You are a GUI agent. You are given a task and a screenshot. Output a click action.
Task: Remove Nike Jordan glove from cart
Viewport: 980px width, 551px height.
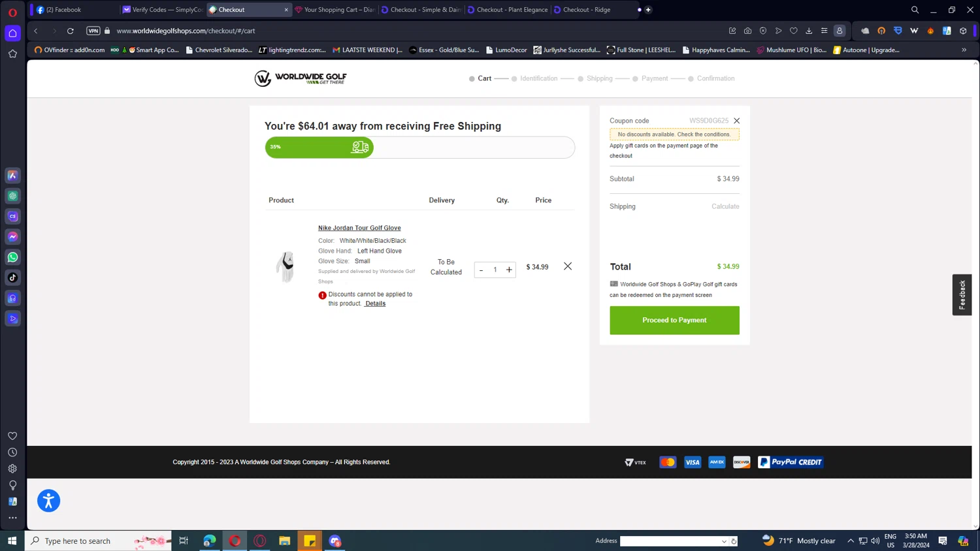click(x=568, y=266)
